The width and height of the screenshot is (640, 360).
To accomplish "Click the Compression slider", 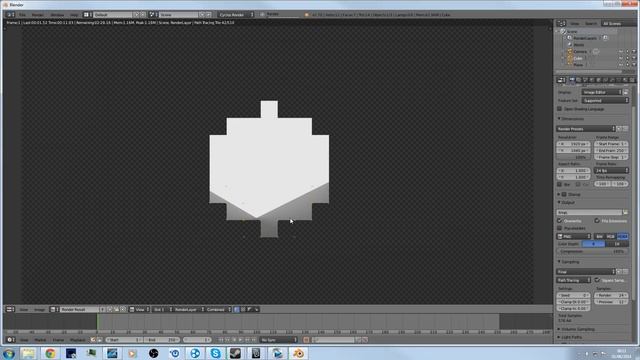I will [x=592, y=251].
